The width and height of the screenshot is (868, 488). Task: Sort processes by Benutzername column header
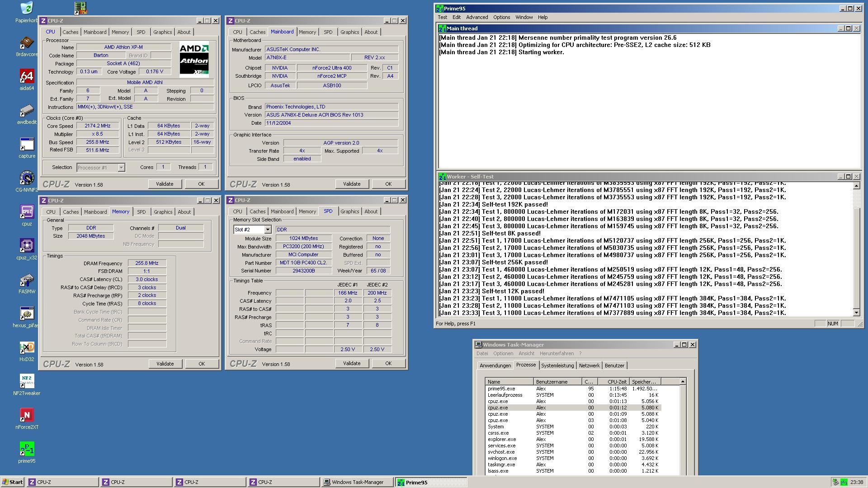coord(557,382)
